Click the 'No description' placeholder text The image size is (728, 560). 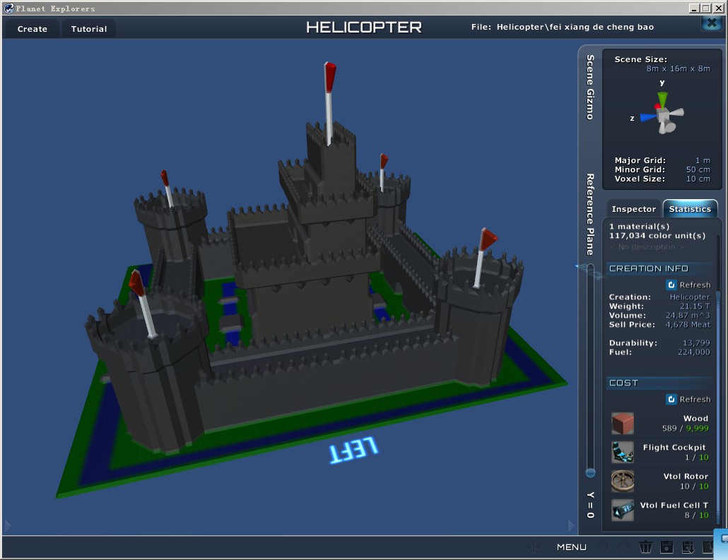point(647,247)
